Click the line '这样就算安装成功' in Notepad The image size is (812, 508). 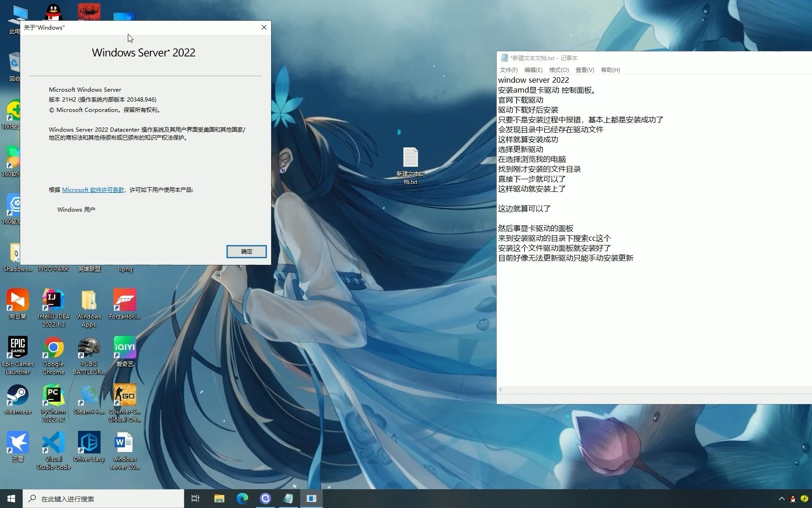click(x=528, y=139)
